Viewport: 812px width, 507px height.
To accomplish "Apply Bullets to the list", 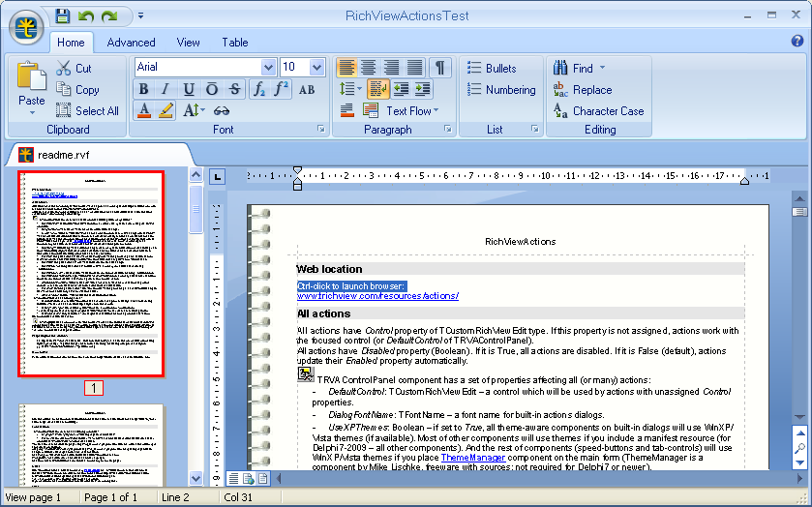I will [x=492, y=69].
